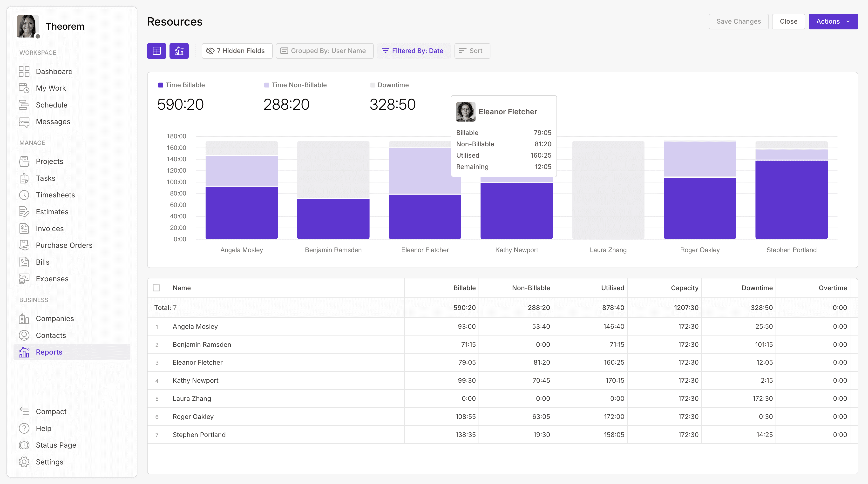This screenshot has height=484, width=868.
Task: Click the Settings gear icon
Action: [x=24, y=462]
